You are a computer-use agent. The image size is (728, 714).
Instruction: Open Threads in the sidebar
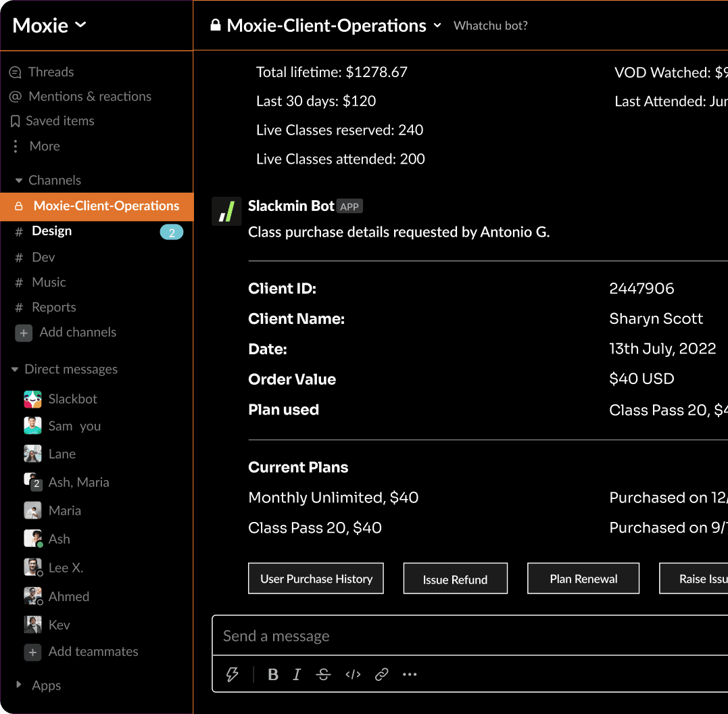click(51, 72)
